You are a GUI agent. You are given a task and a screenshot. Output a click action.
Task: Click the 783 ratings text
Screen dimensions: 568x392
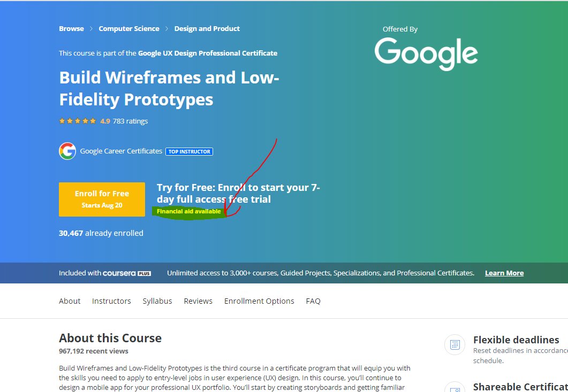click(130, 121)
